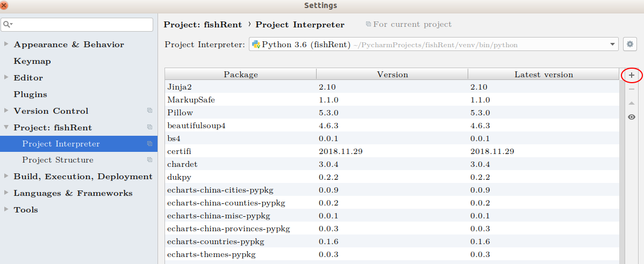Select Project Structure in the sidebar
Viewport: 644px width, 264px height.
(58, 160)
